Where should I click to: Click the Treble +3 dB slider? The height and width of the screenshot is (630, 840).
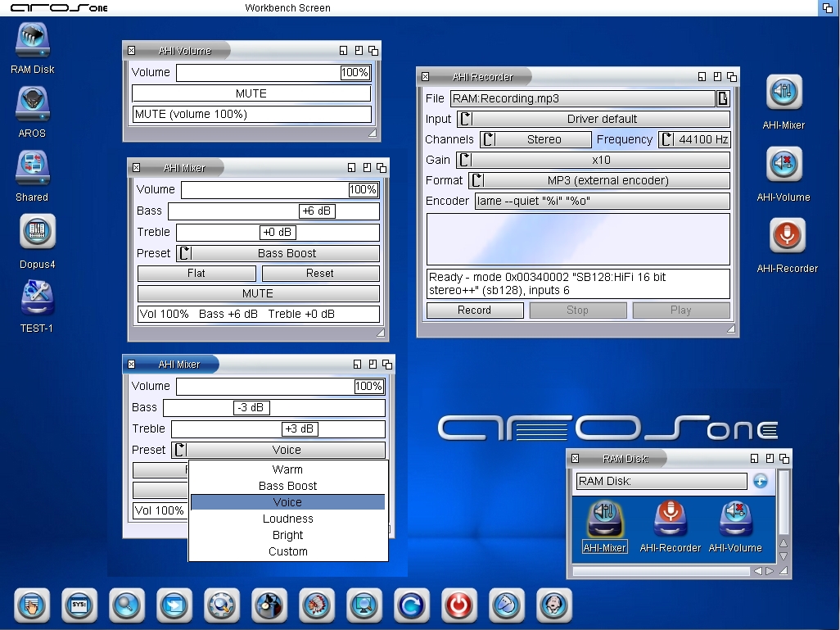click(x=278, y=429)
